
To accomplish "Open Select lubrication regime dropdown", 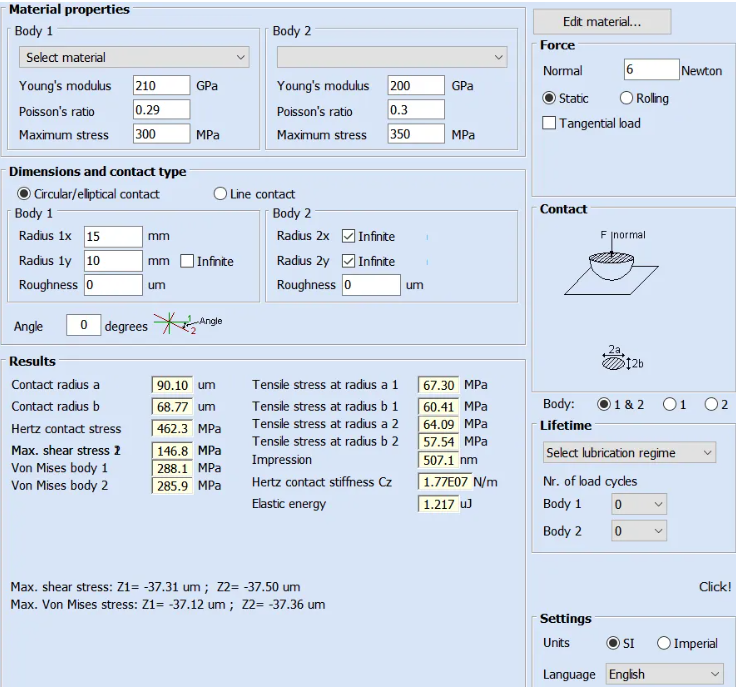I will (x=629, y=453).
